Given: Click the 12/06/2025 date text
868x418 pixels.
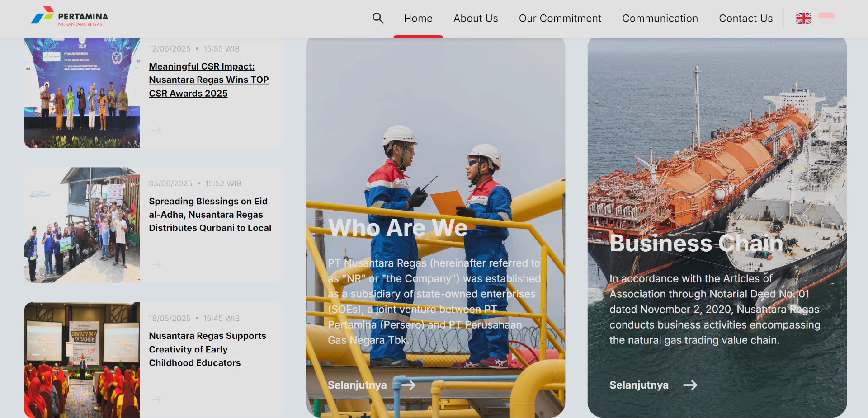Looking at the screenshot, I should tap(170, 49).
